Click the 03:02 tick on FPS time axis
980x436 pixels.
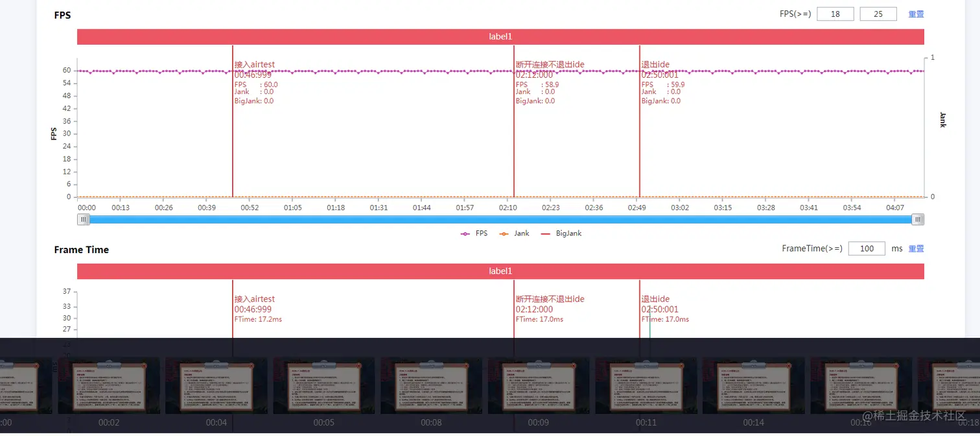tap(680, 208)
